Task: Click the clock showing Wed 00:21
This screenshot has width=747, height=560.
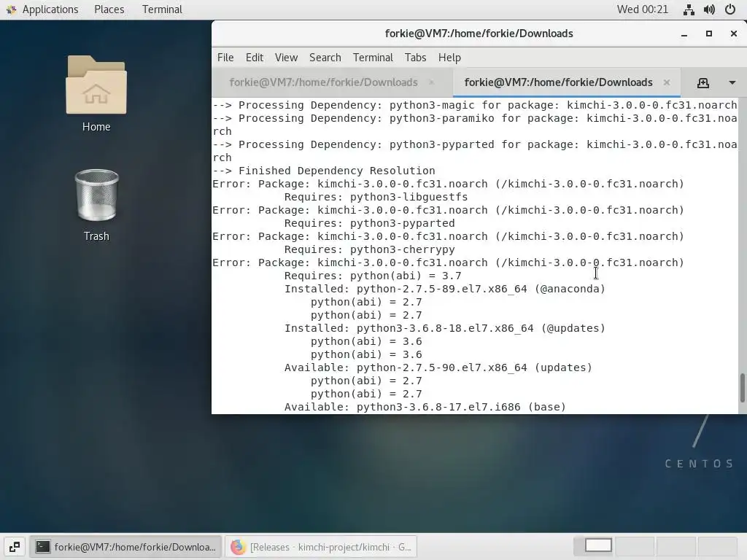Action: point(642,9)
